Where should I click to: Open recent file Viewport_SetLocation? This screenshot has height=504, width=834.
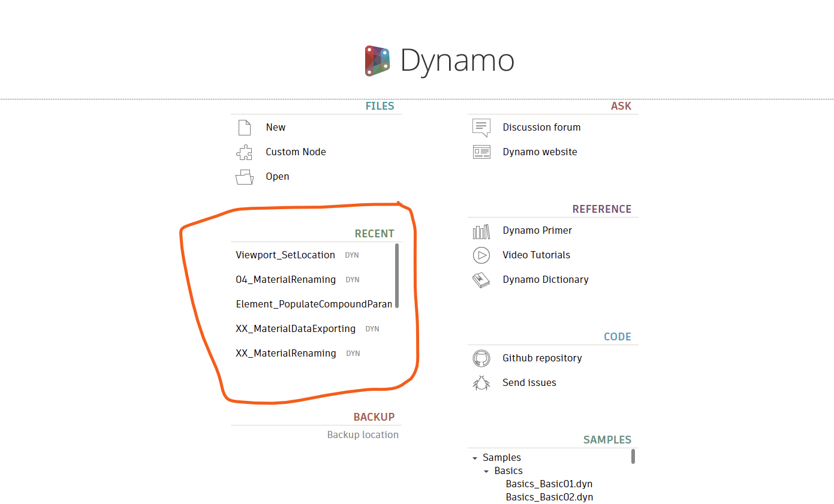coord(285,255)
